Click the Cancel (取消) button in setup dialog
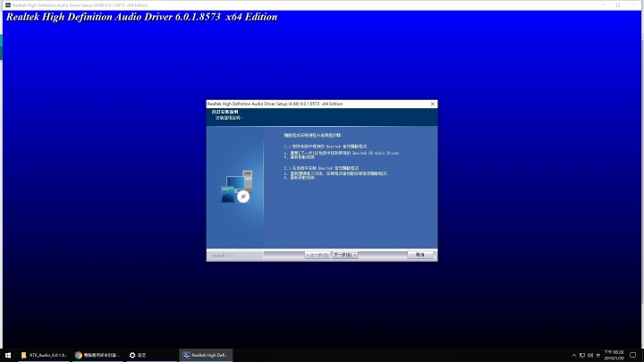The width and height of the screenshot is (644, 362). (420, 255)
